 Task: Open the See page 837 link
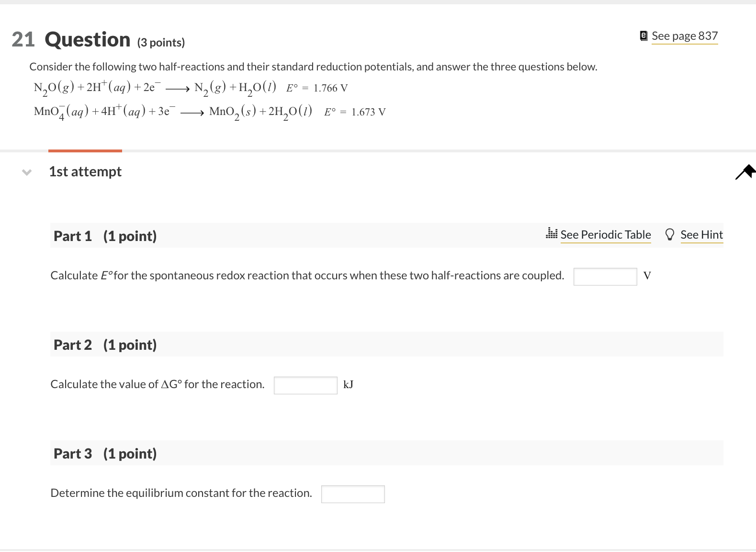[x=684, y=35]
